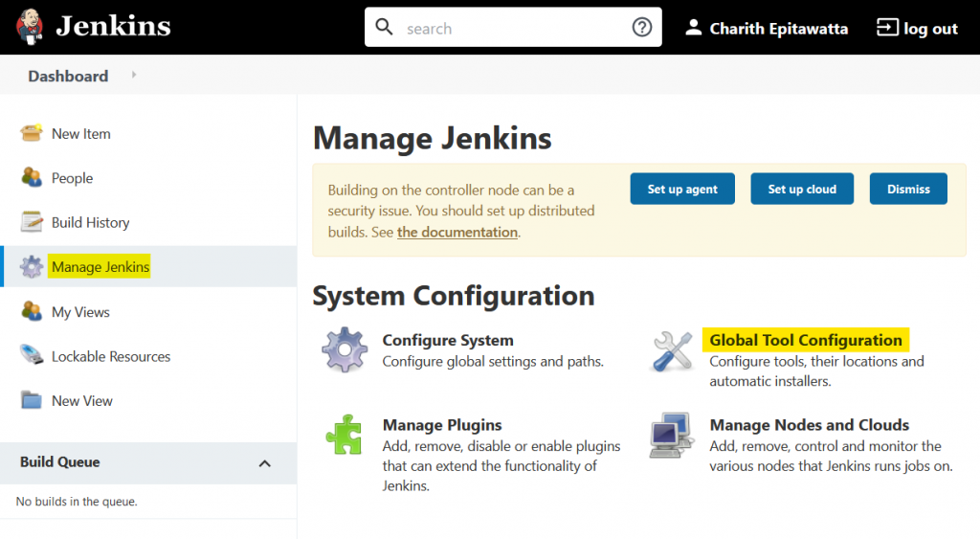Open Charith Epitawatta user profile link
The height and width of the screenshot is (539, 980).
pos(779,29)
